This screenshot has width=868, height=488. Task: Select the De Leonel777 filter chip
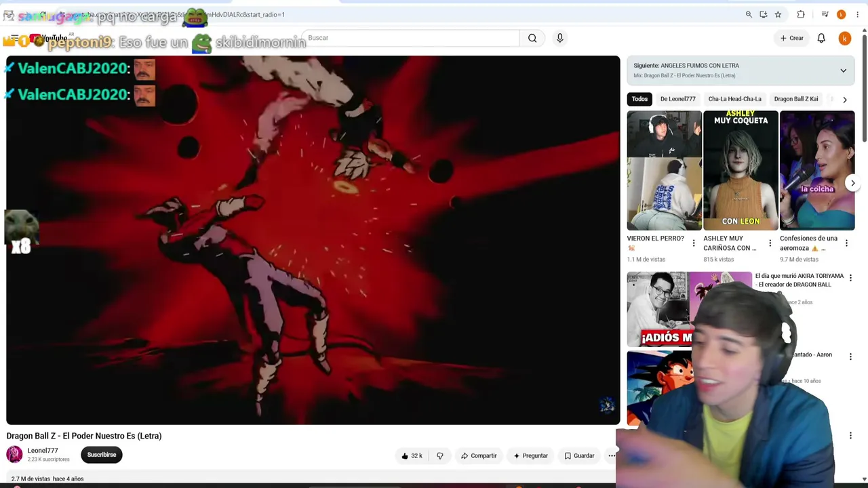pyautogui.click(x=677, y=99)
